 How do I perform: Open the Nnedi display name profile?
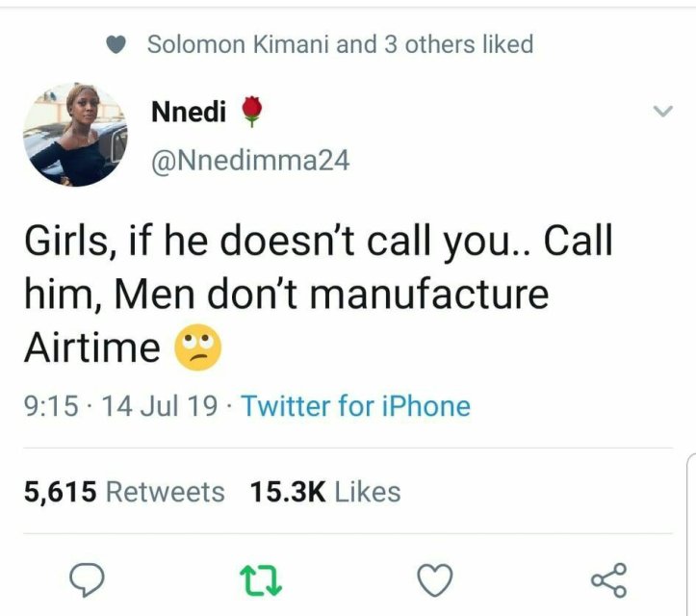coord(189,113)
